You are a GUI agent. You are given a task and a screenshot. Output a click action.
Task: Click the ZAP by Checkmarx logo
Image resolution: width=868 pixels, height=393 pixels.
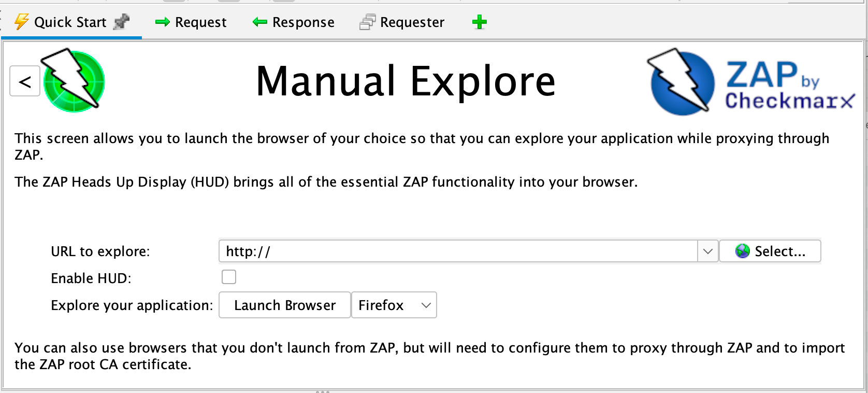click(751, 82)
